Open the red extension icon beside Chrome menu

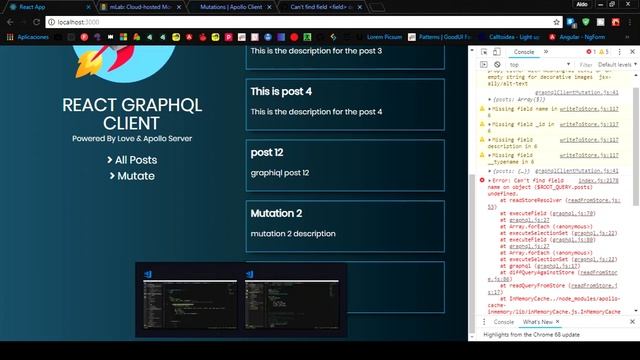point(616,22)
